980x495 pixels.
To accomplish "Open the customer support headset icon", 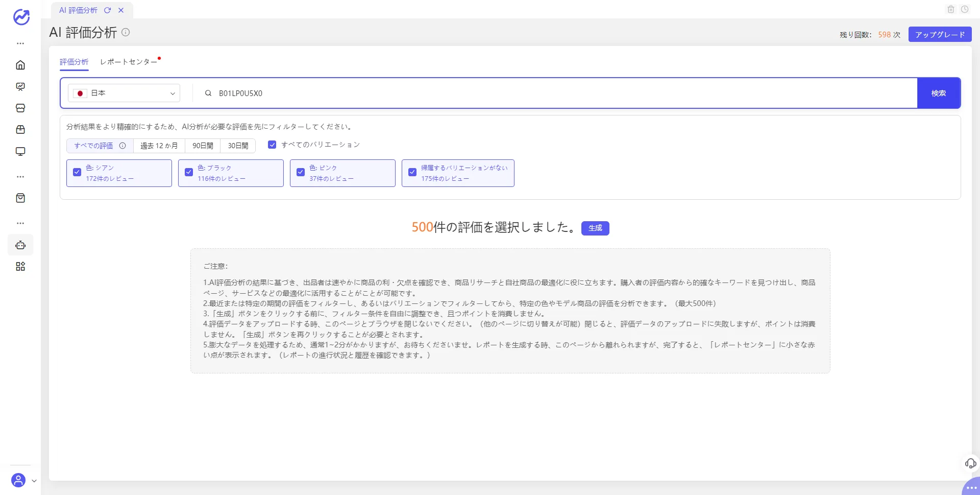I will coord(970,463).
